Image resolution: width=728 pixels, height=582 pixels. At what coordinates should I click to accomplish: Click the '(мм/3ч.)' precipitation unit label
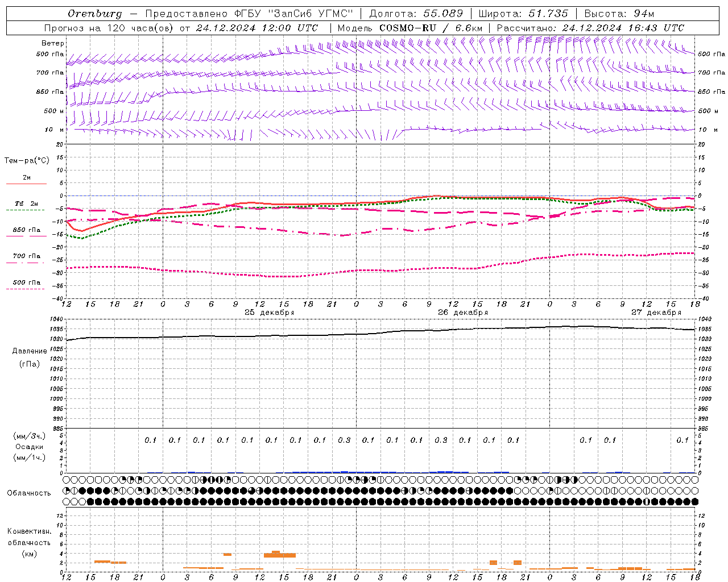[x=30, y=436]
